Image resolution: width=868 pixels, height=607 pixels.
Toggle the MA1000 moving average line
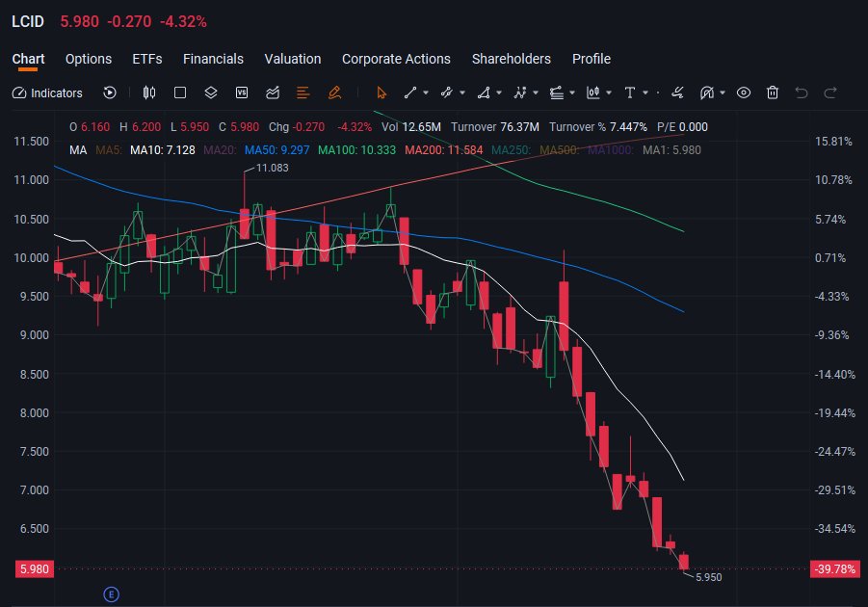610,150
